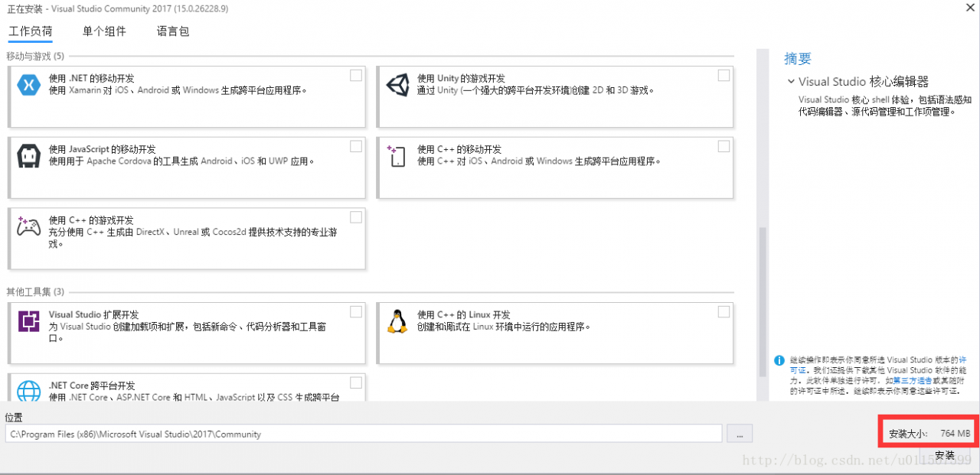Click the C++ game development controller icon
Viewport: 980px width, 475px height.
tap(29, 226)
